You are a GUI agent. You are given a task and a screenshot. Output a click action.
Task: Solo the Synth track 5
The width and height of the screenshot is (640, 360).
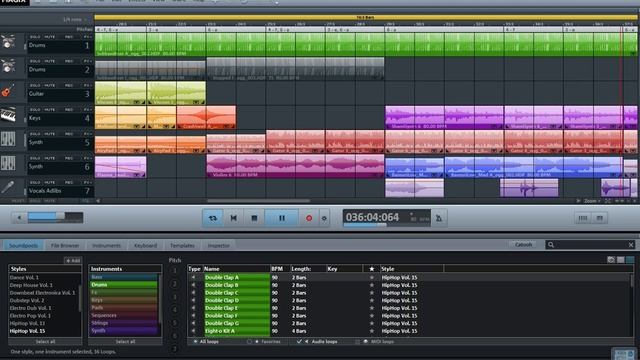coord(35,134)
